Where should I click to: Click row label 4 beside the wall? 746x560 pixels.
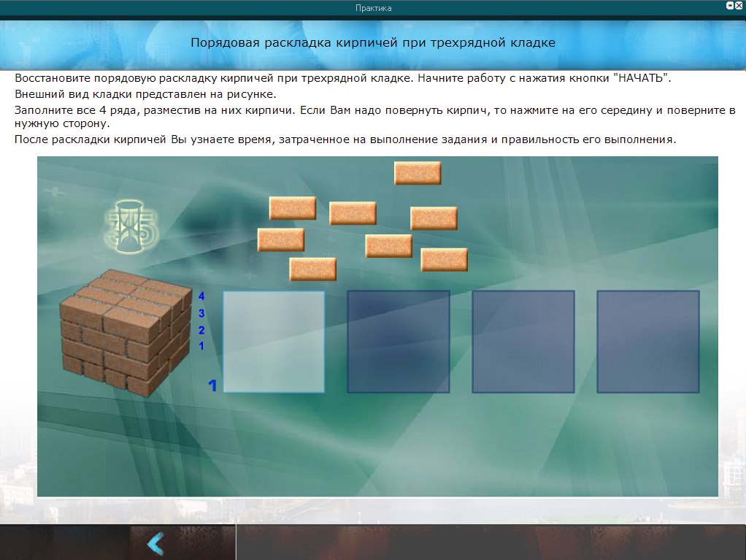coord(201,296)
